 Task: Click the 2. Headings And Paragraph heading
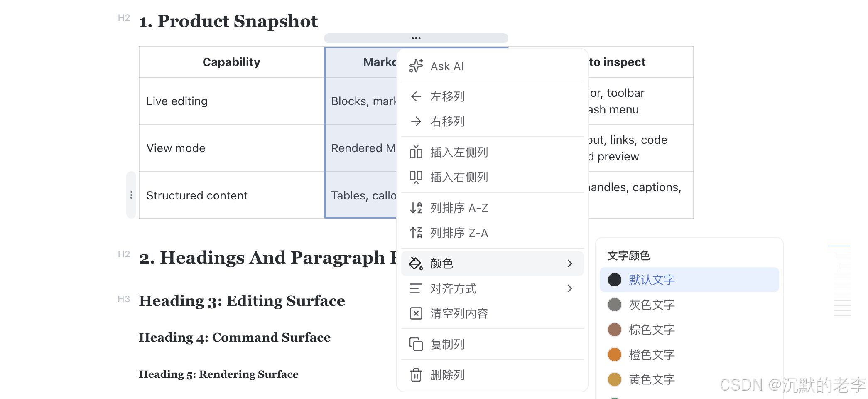coord(268,258)
